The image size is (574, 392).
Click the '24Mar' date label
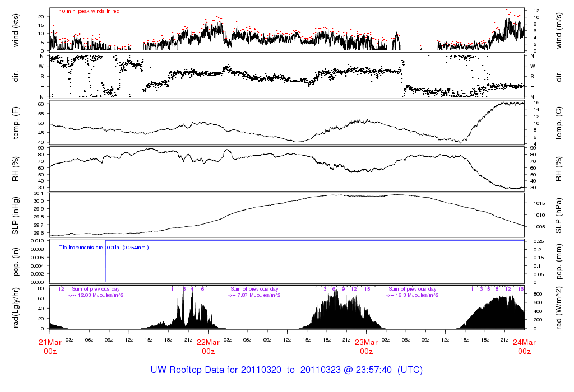tap(524, 343)
